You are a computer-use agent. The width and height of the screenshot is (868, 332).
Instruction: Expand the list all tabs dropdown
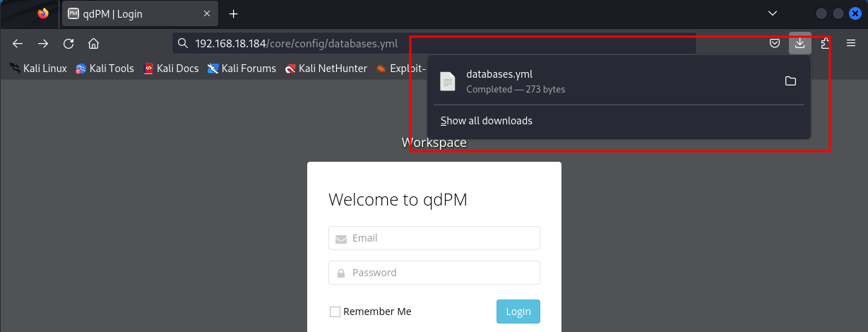tap(773, 13)
